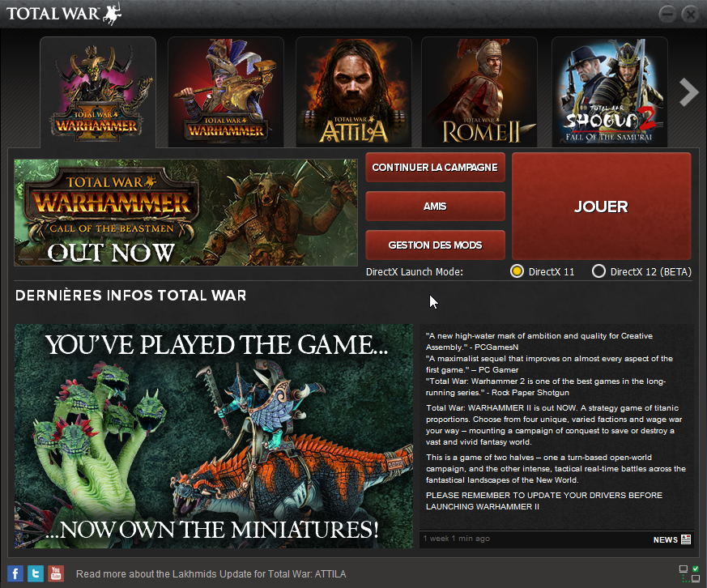Click the '1 week 1 min ago' timestamp
Screen dimensions: 707x588
456,539
